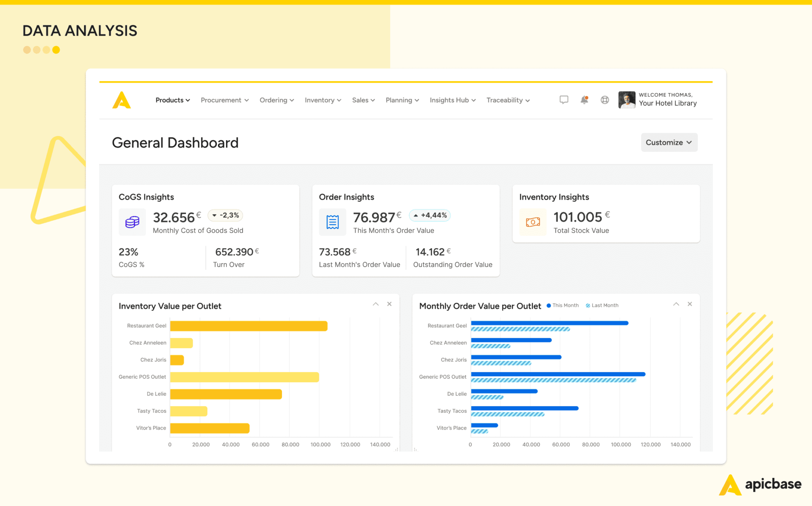Screen dimensions: 812x506
Task: Click Restaurant Geel's yellow inventory bar
Action: click(x=248, y=325)
